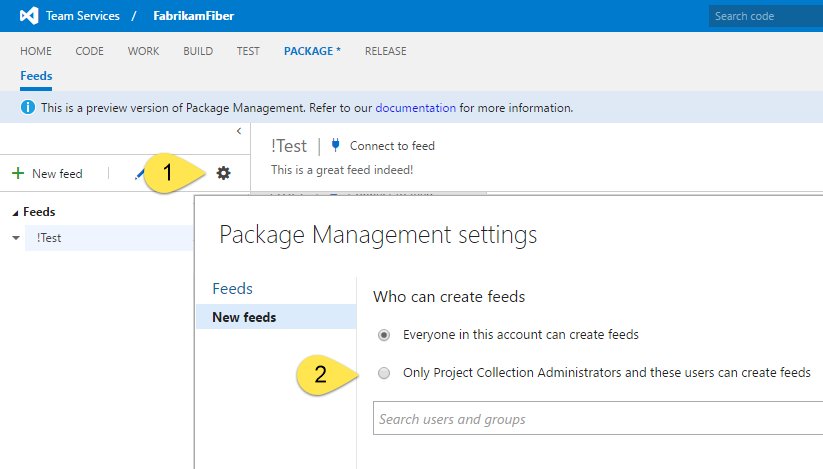Collapse the left feeds pane chevron
This screenshot has height=469, width=823.
238,131
